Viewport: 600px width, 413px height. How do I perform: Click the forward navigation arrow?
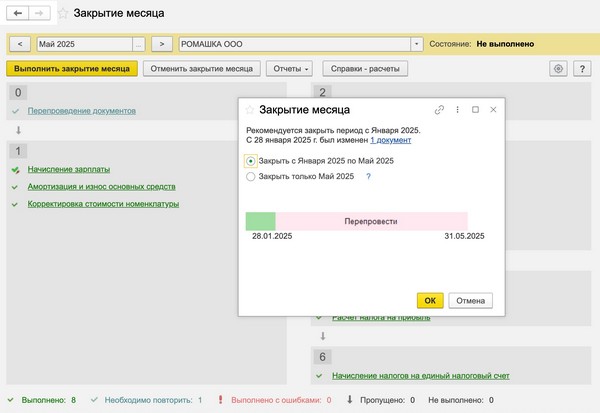click(41, 14)
